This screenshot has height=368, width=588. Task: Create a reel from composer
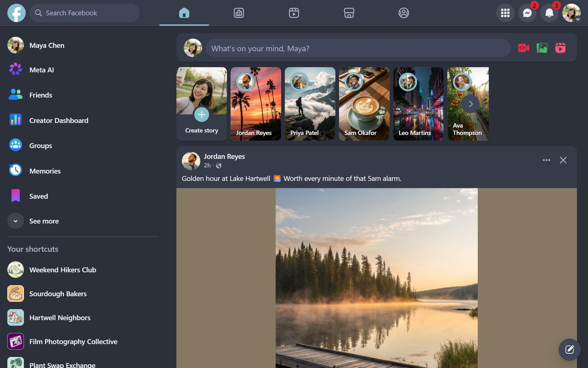(560, 48)
